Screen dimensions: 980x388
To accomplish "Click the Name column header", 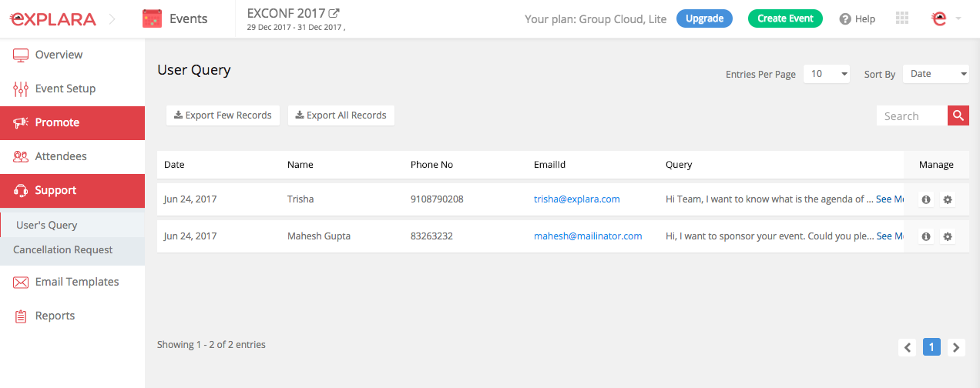I will (x=300, y=165).
